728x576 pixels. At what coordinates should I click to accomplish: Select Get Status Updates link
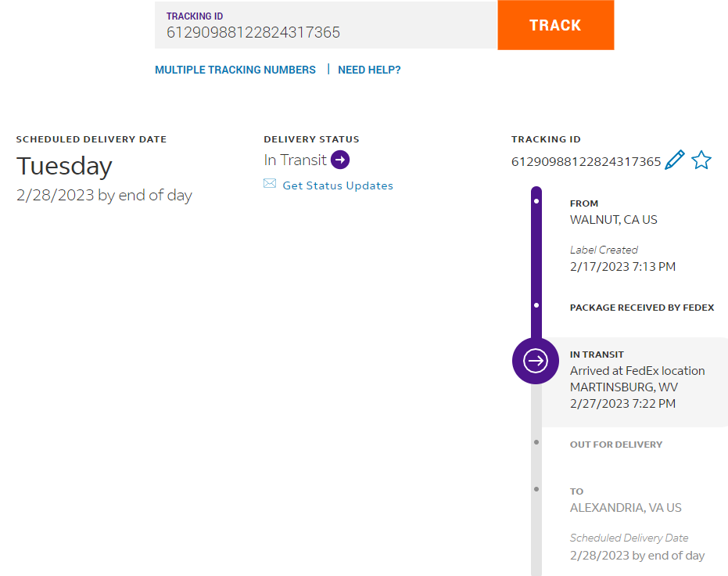338,185
